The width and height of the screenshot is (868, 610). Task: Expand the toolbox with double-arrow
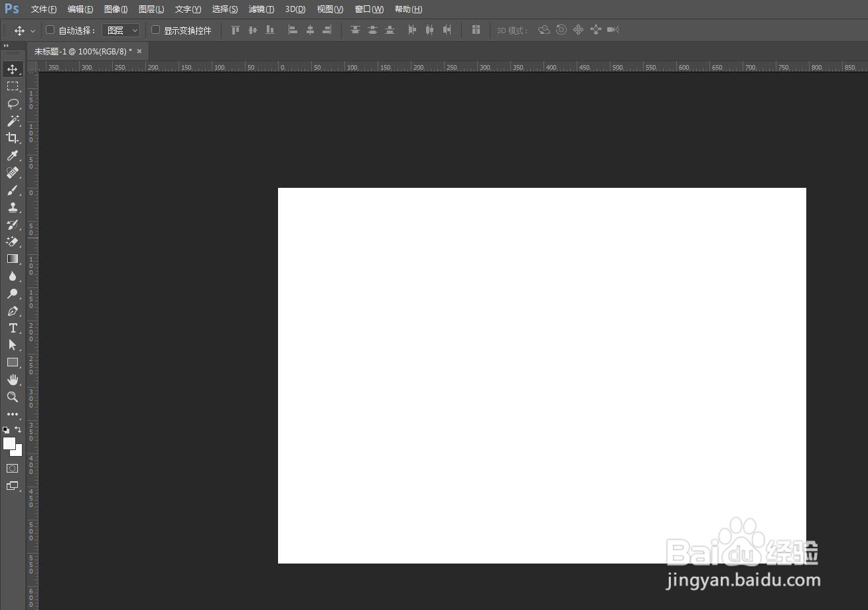pyautogui.click(x=6, y=46)
